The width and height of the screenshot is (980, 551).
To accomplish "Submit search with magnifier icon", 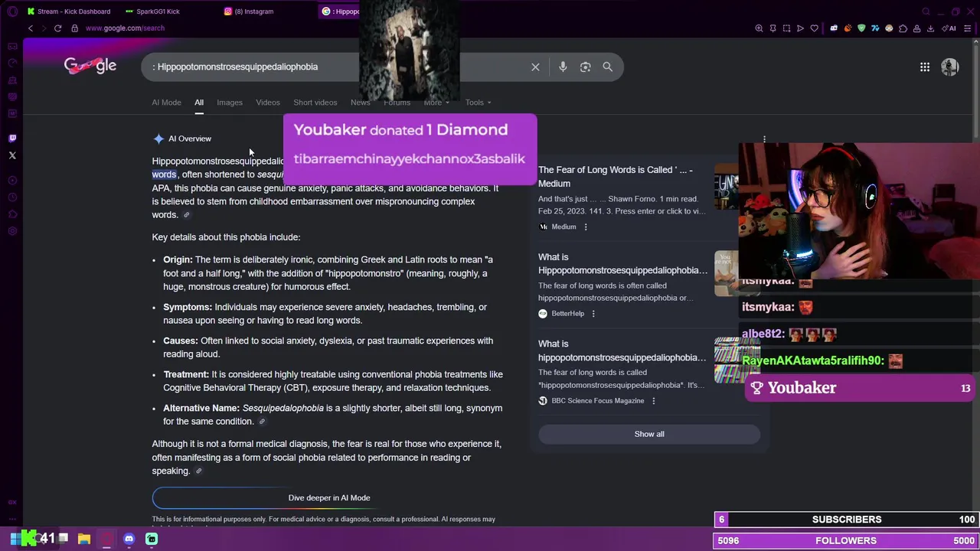I will (x=607, y=67).
